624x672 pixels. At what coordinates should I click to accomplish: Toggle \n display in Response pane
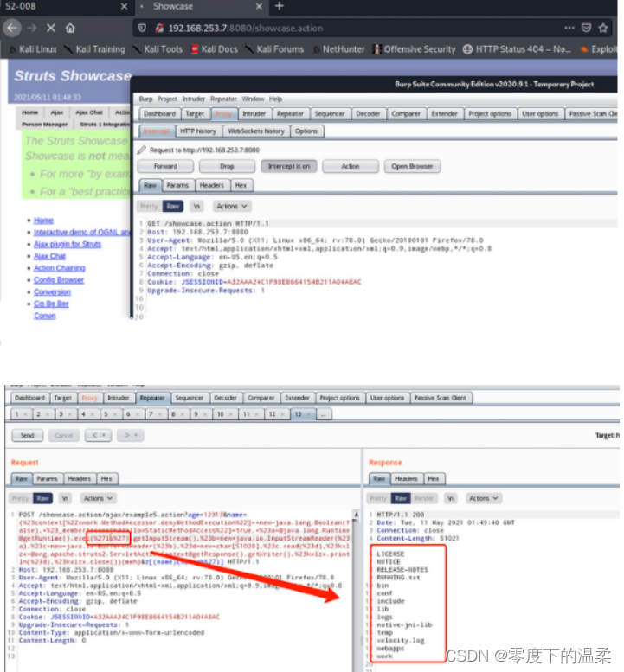(x=450, y=498)
